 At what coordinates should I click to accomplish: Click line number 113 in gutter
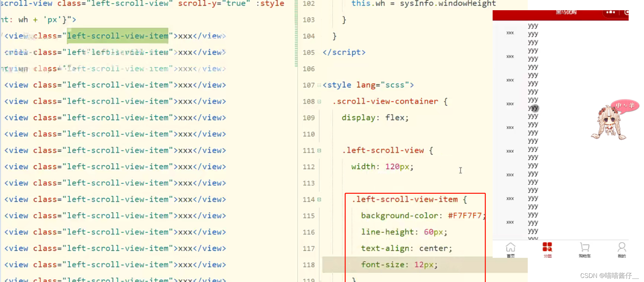click(x=309, y=183)
